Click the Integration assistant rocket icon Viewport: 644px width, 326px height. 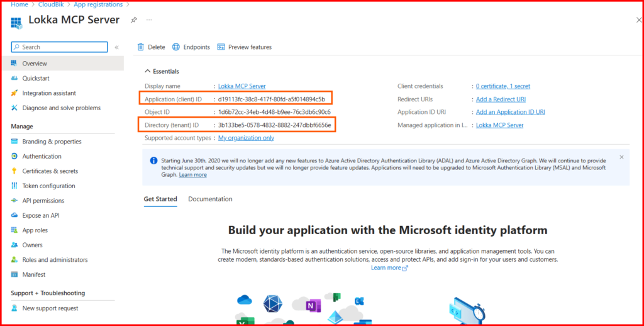[14, 93]
